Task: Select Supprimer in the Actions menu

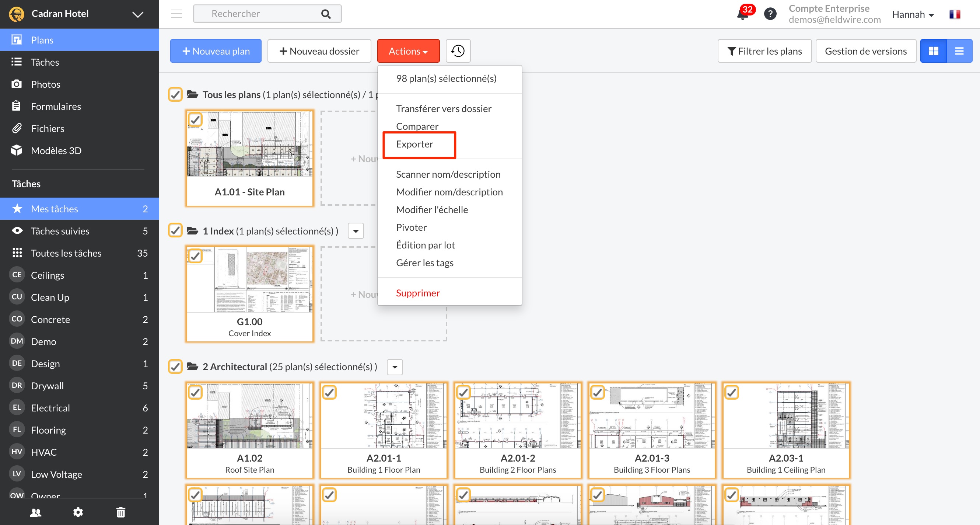Action: 418,293
